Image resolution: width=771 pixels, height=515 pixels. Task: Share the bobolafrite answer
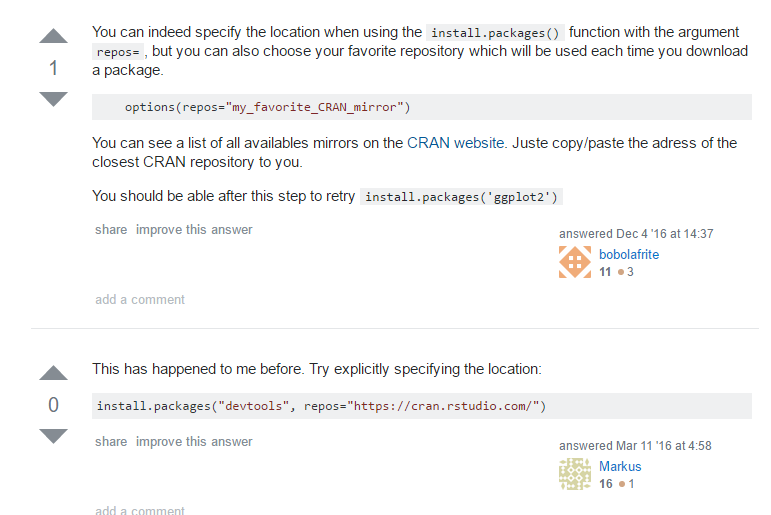coord(111,230)
